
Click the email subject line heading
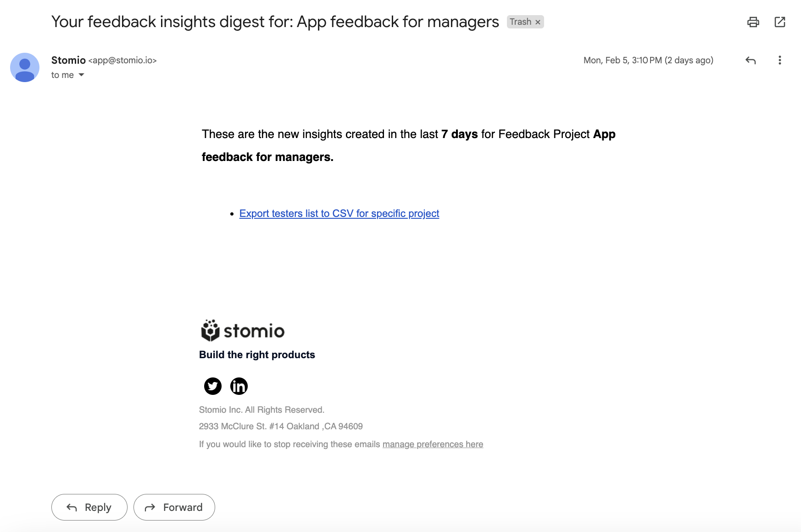[275, 22]
